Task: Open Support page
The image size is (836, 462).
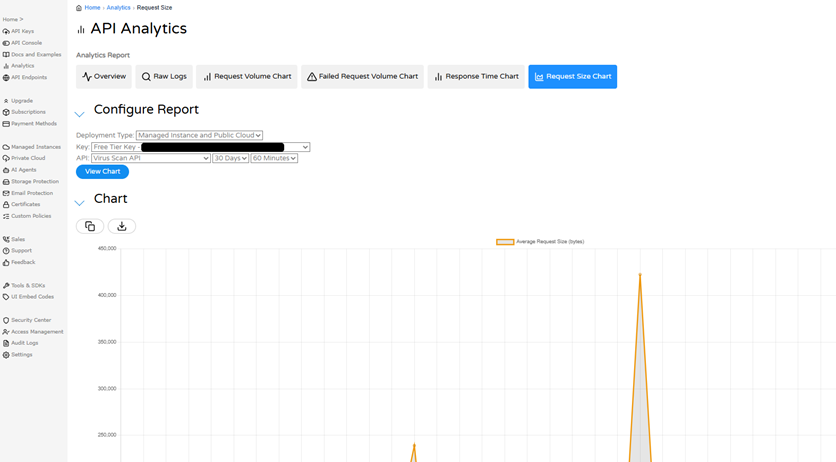Action: point(18,251)
